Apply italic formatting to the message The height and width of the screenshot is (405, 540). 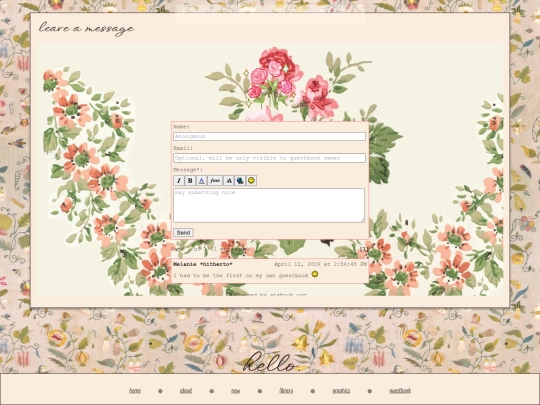(x=179, y=180)
